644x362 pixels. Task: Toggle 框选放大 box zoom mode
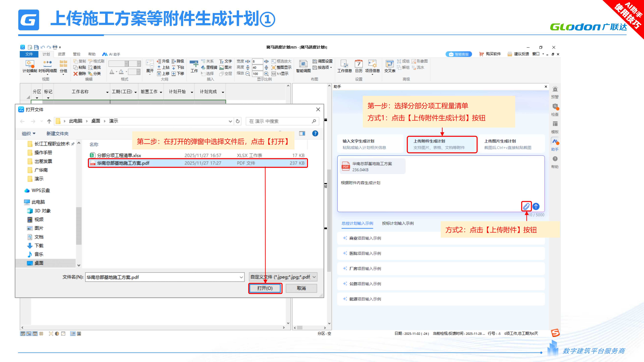pyautogui.click(x=282, y=61)
